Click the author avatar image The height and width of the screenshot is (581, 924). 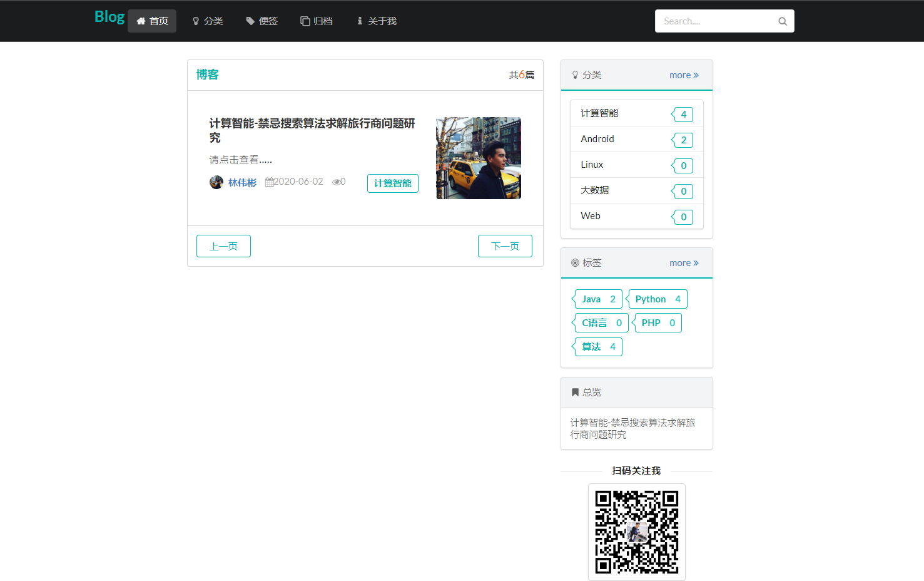[216, 182]
